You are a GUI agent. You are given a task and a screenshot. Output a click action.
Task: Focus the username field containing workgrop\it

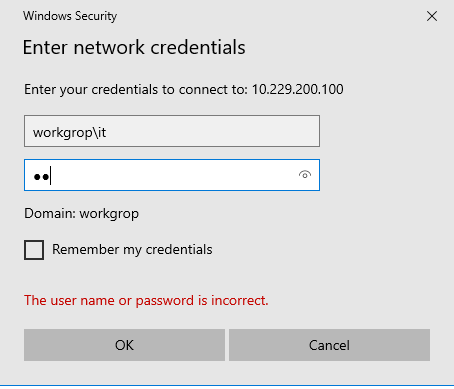(172, 131)
